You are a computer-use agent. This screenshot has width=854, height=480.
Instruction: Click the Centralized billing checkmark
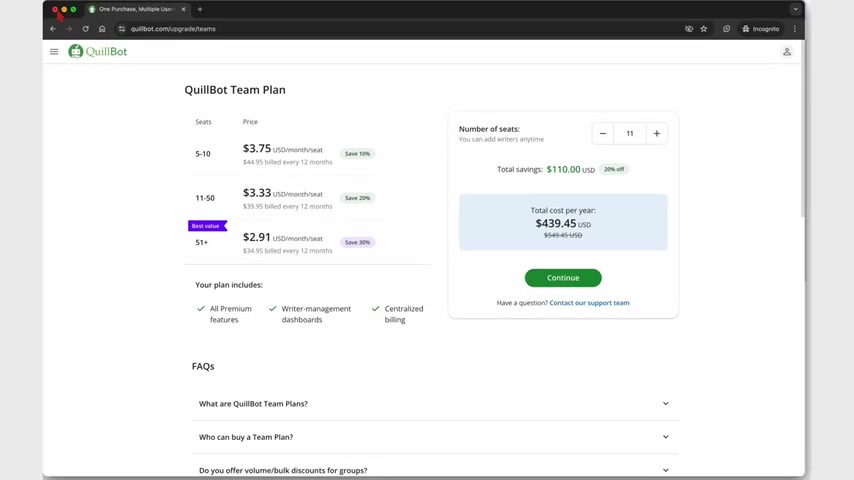coord(376,308)
